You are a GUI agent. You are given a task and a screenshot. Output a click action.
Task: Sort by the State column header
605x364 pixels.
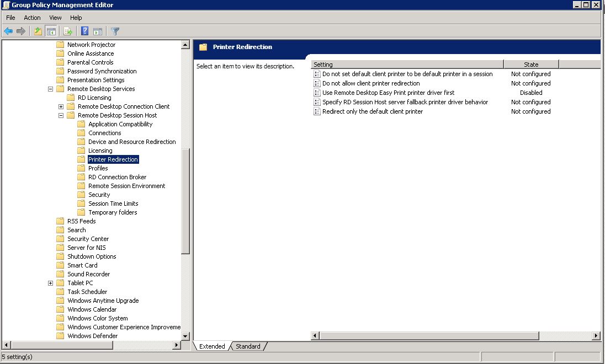point(531,65)
